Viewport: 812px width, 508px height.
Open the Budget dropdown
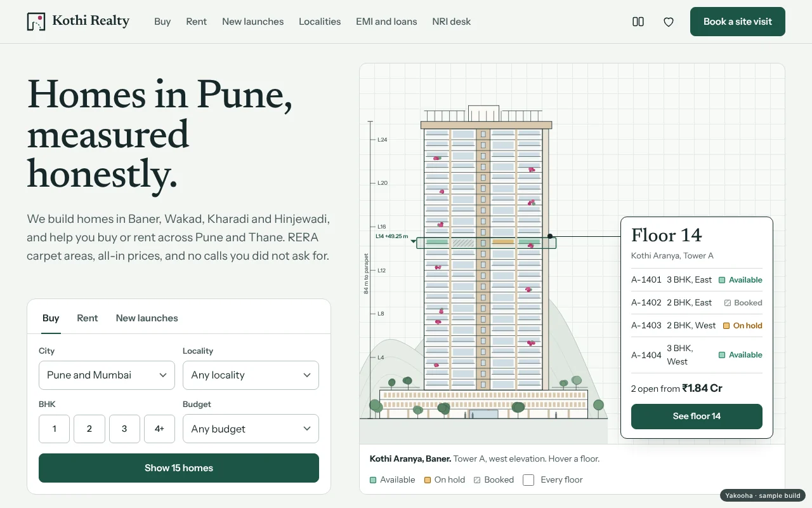[x=251, y=429]
